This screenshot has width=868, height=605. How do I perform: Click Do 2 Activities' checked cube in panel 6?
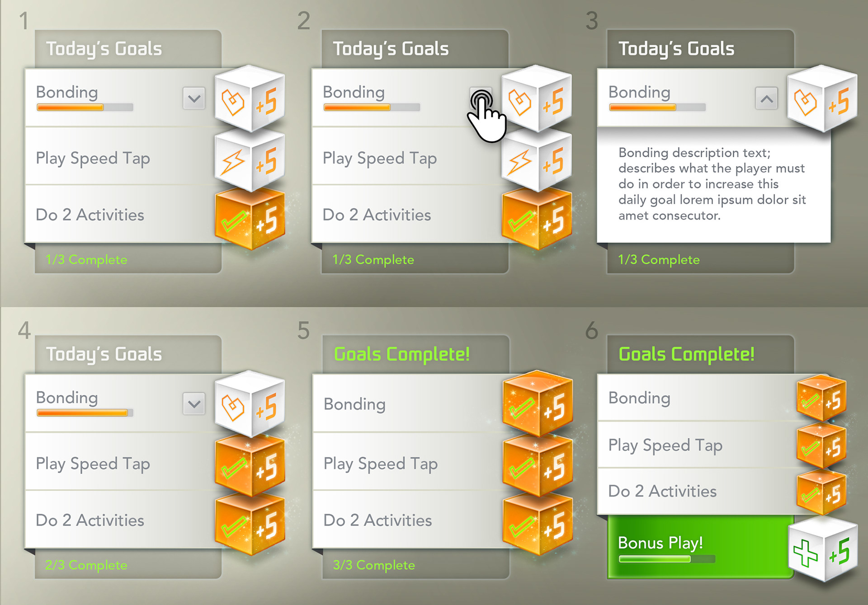click(821, 492)
